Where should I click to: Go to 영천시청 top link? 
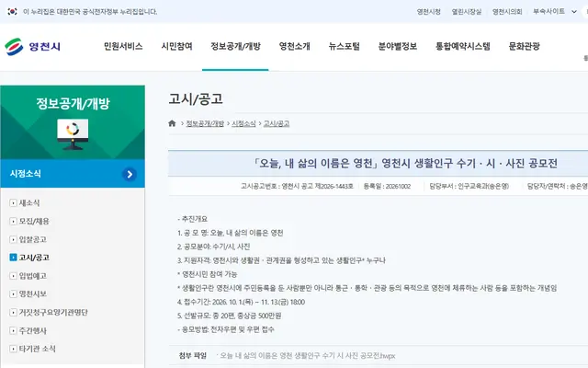coord(429,12)
